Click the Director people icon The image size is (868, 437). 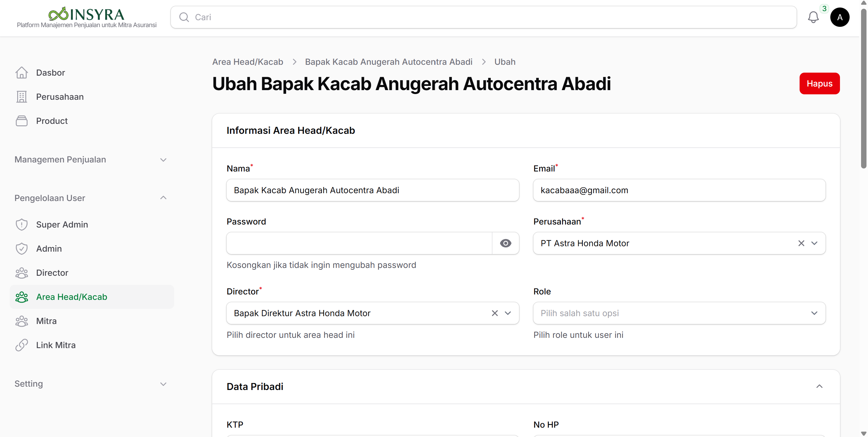[22, 272]
